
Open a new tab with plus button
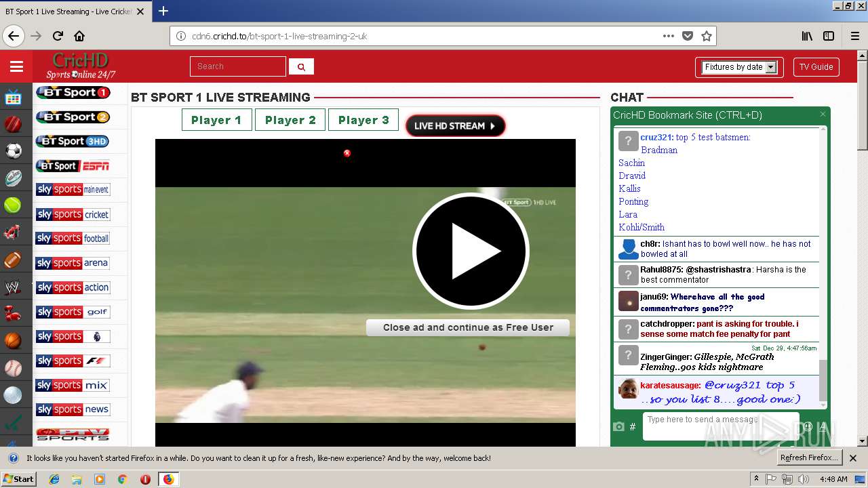[x=163, y=11]
